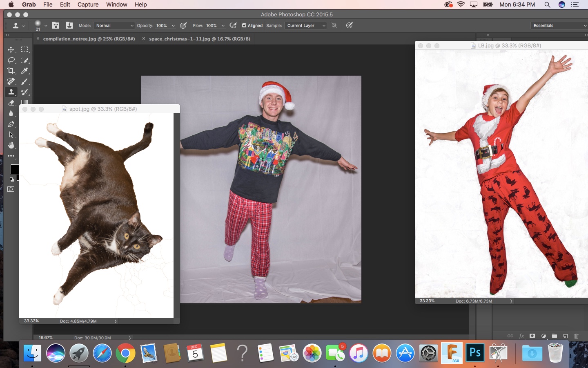Open the Grab application menu
Image resolution: width=588 pixels, height=368 pixels.
pos(29,4)
